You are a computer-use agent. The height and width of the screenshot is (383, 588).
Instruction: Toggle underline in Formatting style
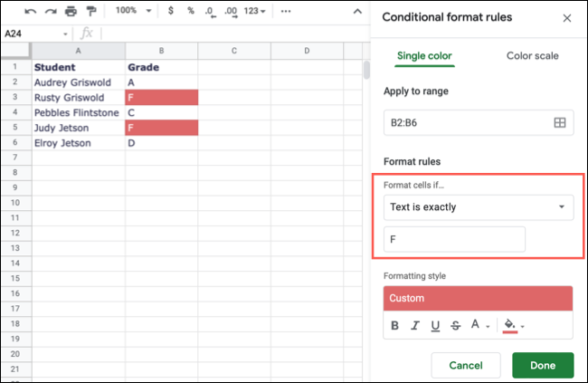435,326
